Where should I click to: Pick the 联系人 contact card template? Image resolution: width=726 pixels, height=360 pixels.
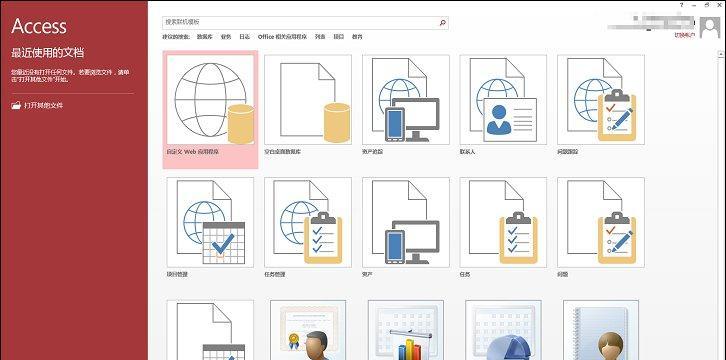(503, 99)
